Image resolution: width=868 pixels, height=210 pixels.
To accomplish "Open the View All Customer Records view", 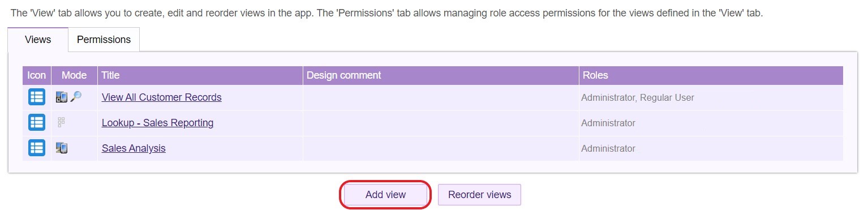I will (x=162, y=97).
